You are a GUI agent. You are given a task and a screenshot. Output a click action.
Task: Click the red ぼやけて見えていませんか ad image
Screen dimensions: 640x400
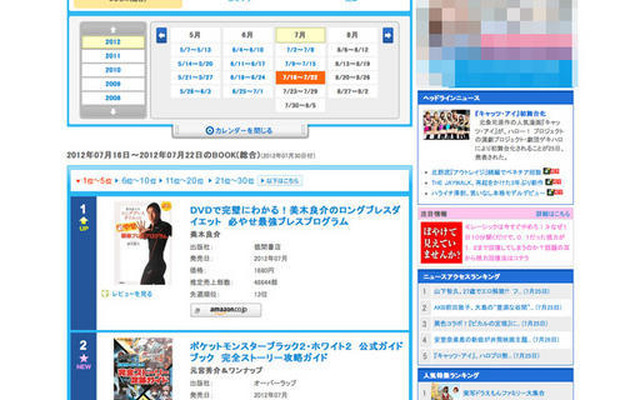(x=441, y=242)
